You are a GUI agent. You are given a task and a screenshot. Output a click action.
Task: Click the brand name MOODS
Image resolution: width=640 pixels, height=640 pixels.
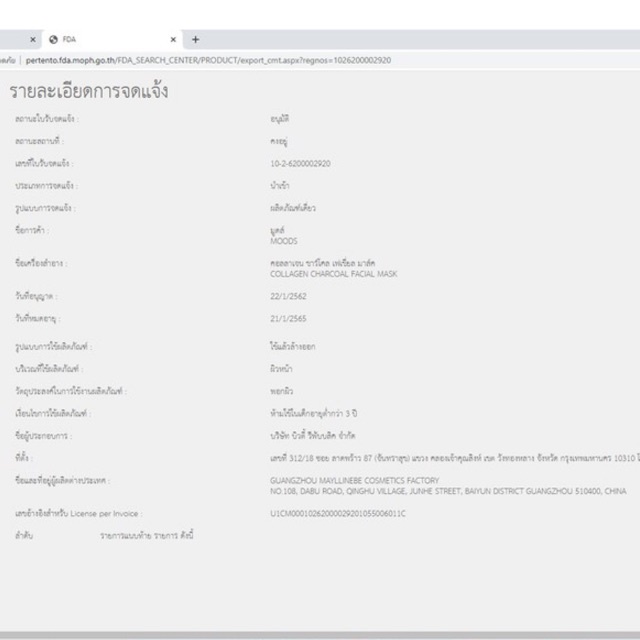coord(283,241)
